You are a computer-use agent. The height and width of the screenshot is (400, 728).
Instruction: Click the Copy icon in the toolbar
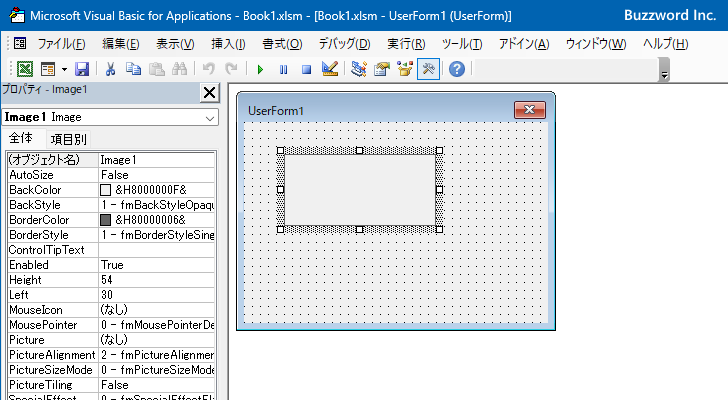pyautogui.click(x=133, y=69)
